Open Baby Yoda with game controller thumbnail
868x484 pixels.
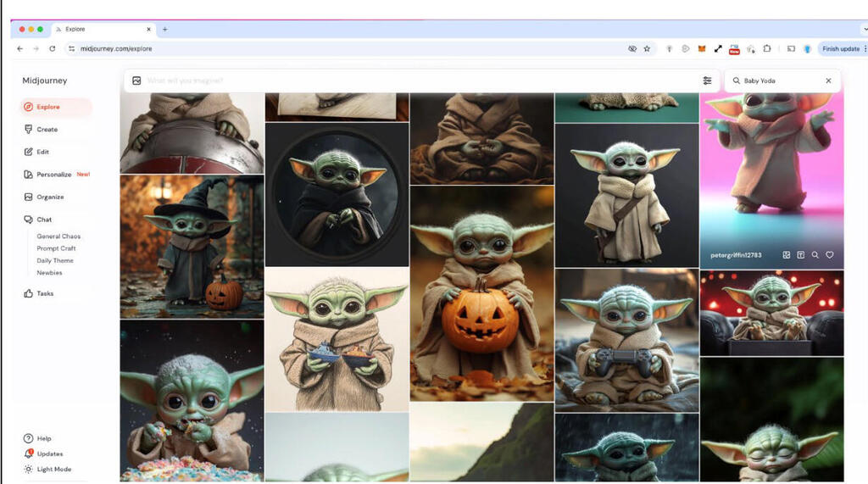[x=626, y=341]
